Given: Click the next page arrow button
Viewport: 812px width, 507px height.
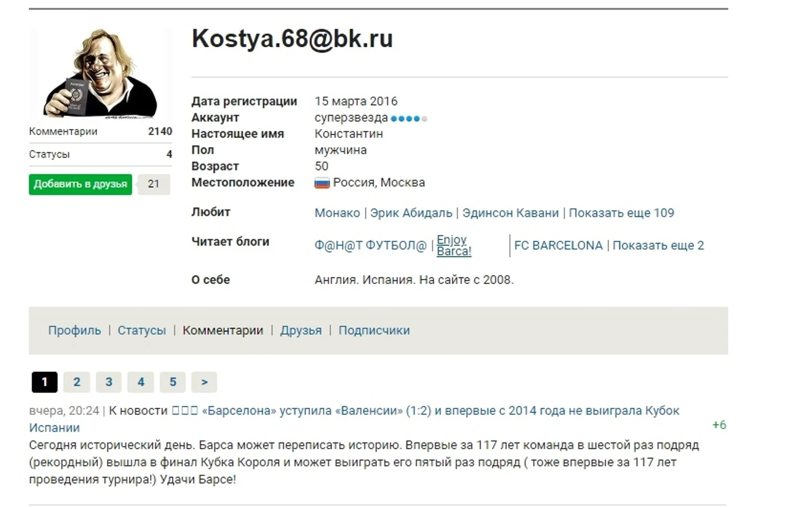Looking at the screenshot, I should [x=204, y=382].
